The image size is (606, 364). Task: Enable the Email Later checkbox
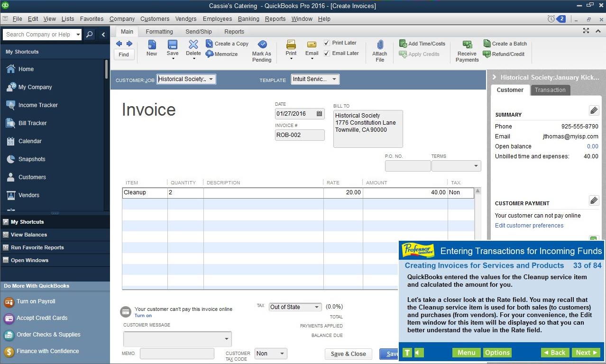326,53
